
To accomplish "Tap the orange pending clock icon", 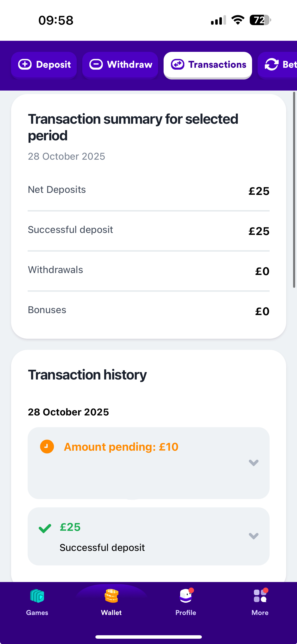I will [47, 447].
